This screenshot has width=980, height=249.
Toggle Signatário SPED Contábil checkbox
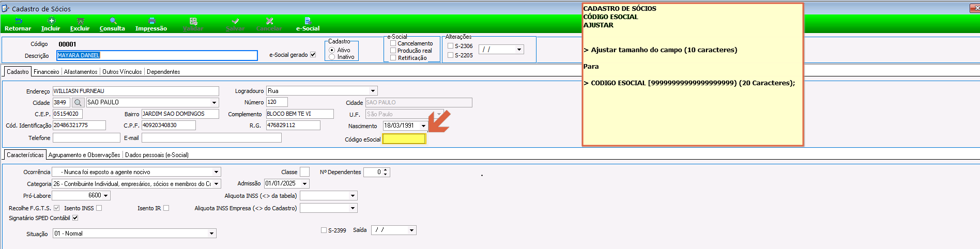[x=75, y=218]
